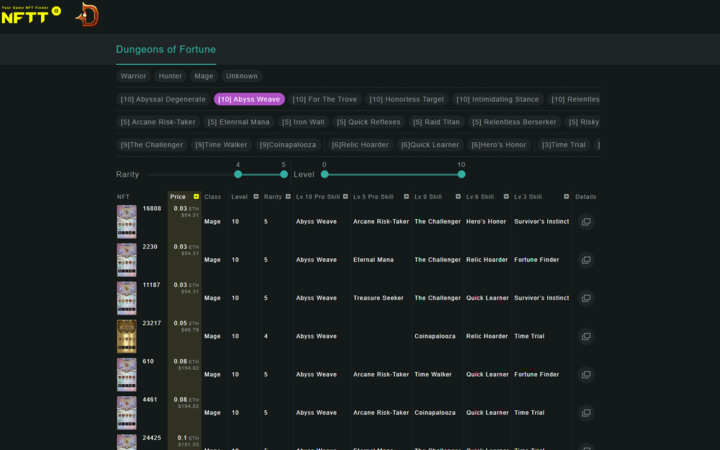Viewport: 720px width, 450px height.
Task: Click 'Eternal Mana' in NFT 2230 row
Action: coord(373,260)
